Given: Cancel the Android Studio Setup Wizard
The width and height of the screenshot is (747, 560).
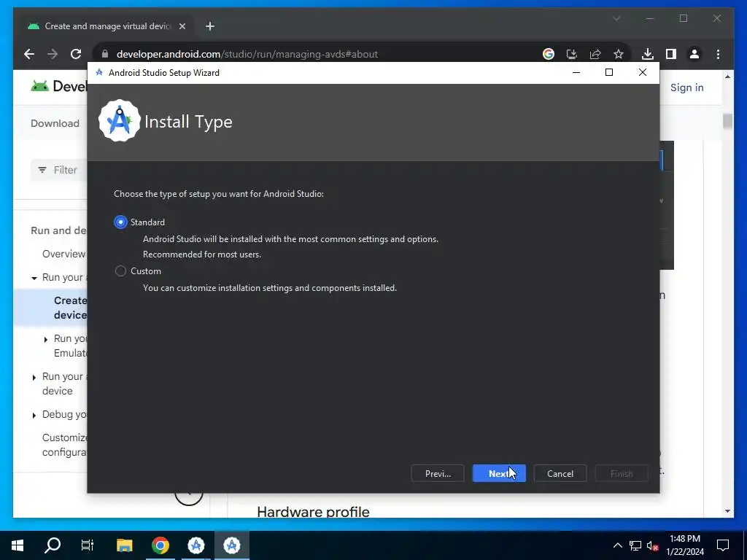Looking at the screenshot, I should pos(560,473).
